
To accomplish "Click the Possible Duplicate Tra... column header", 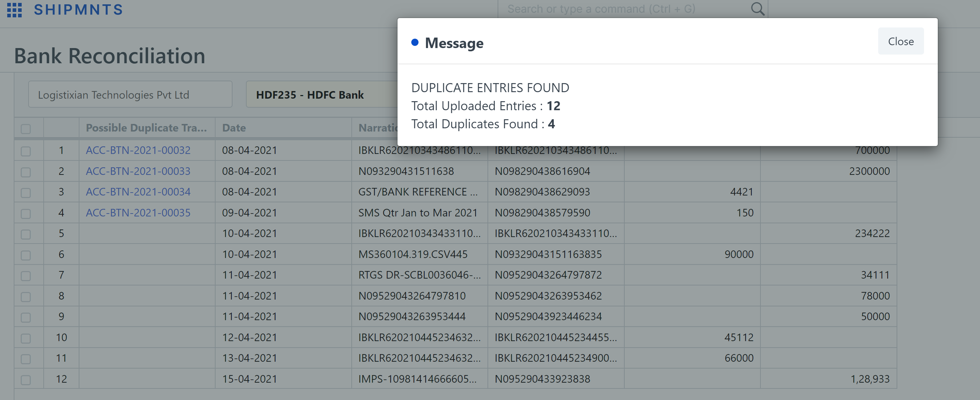I will click(147, 128).
